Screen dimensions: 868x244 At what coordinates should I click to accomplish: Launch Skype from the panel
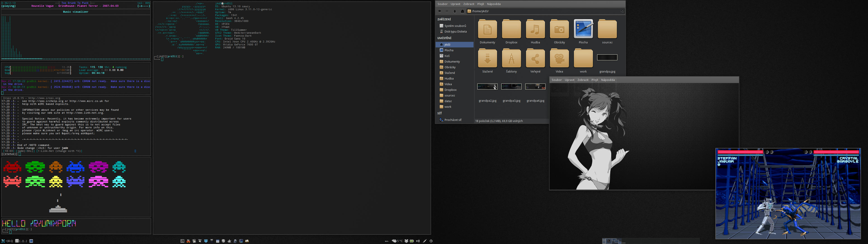pos(223,241)
